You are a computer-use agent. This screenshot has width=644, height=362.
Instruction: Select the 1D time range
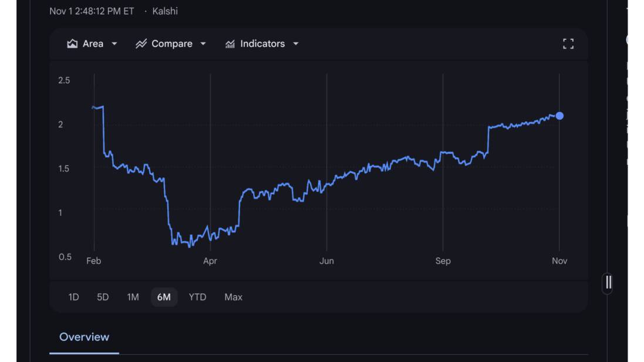click(73, 297)
